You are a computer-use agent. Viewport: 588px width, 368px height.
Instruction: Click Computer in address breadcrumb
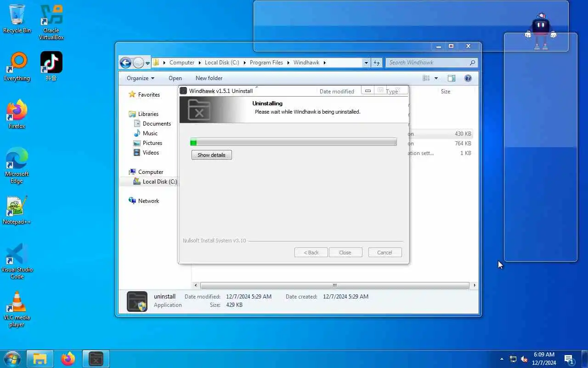(182, 63)
